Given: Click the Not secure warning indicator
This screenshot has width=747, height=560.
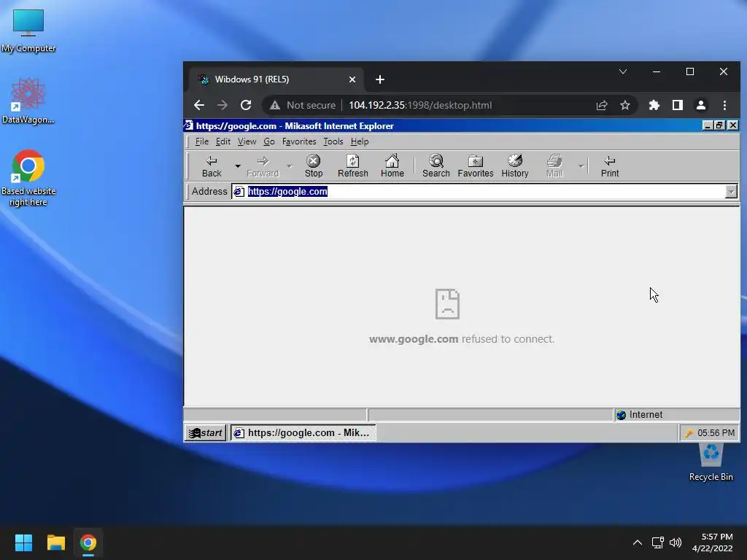Looking at the screenshot, I should 303,105.
